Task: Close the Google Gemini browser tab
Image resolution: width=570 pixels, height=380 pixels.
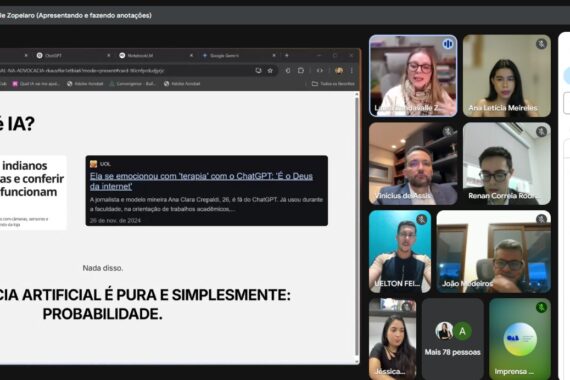Action: tap(274, 56)
